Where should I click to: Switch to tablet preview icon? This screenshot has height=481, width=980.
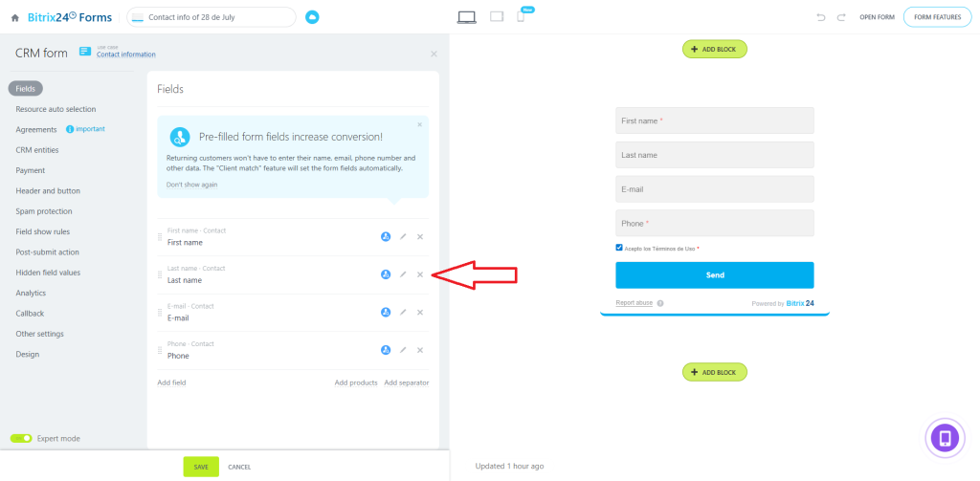497,16
